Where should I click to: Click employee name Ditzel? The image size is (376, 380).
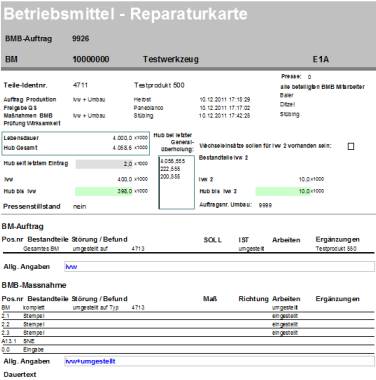(x=287, y=105)
